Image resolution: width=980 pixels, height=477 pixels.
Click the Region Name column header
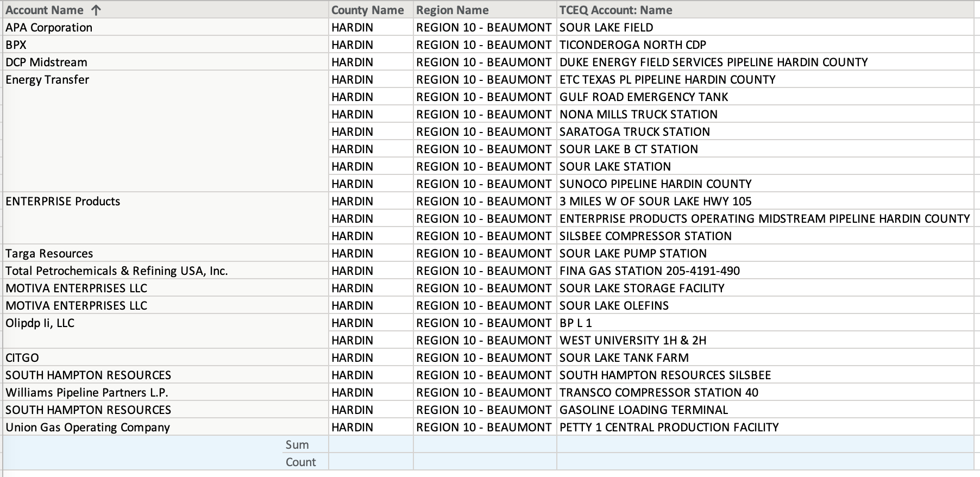tap(452, 10)
